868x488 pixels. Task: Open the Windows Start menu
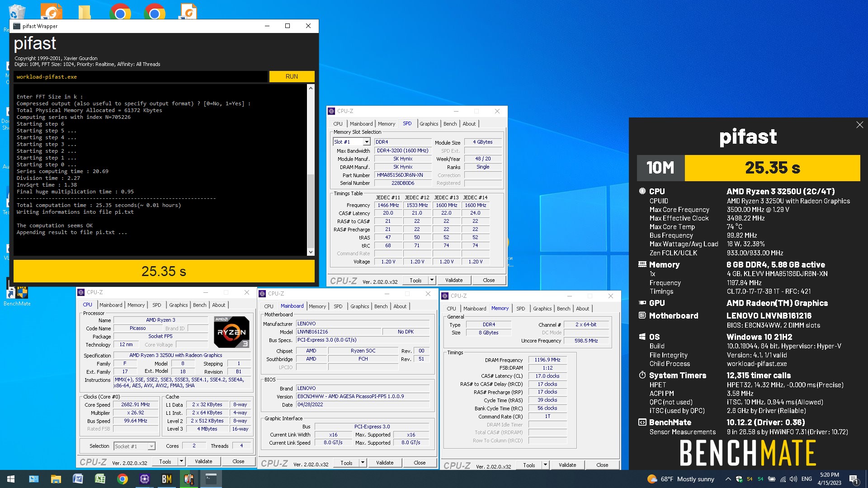point(11,479)
